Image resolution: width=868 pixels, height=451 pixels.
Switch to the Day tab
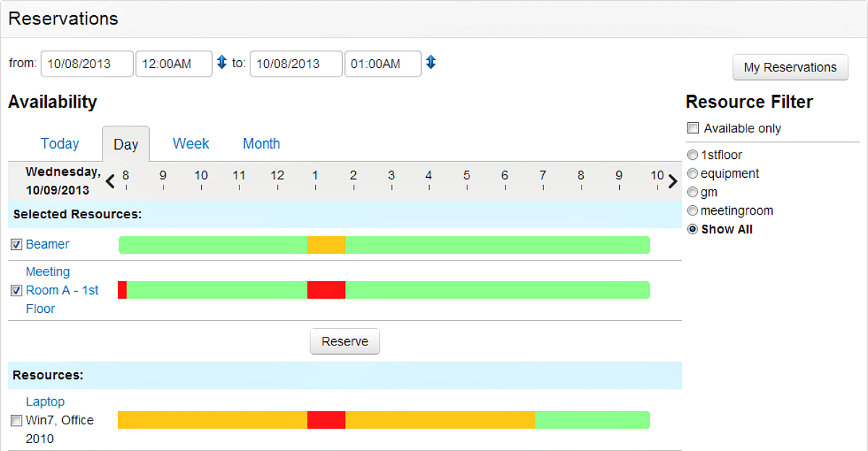pyautogui.click(x=126, y=144)
